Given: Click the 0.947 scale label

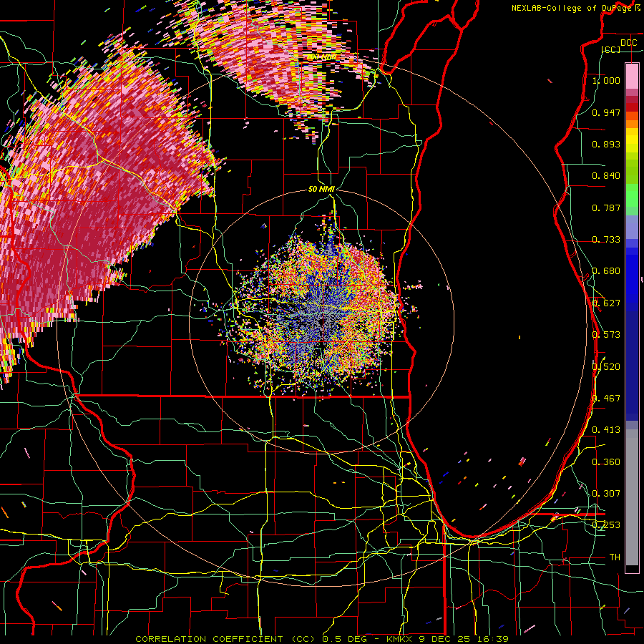Looking at the screenshot, I should click(606, 112).
